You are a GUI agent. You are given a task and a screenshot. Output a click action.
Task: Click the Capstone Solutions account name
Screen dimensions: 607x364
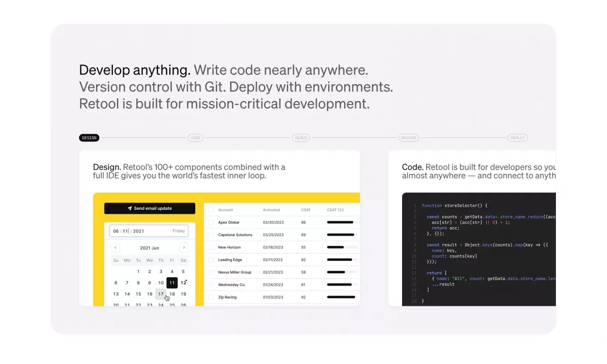click(235, 235)
